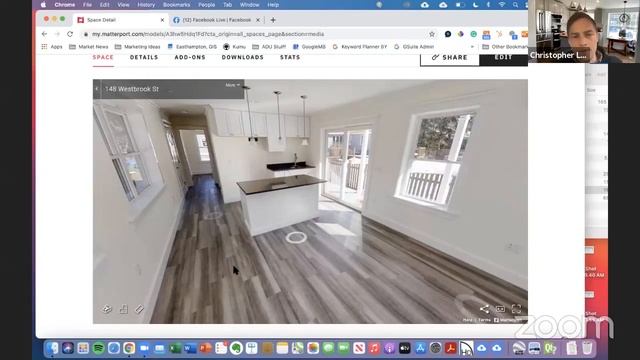
Task: Open the floor plan view icon
Action: pyautogui.click(x=124, y=309)
